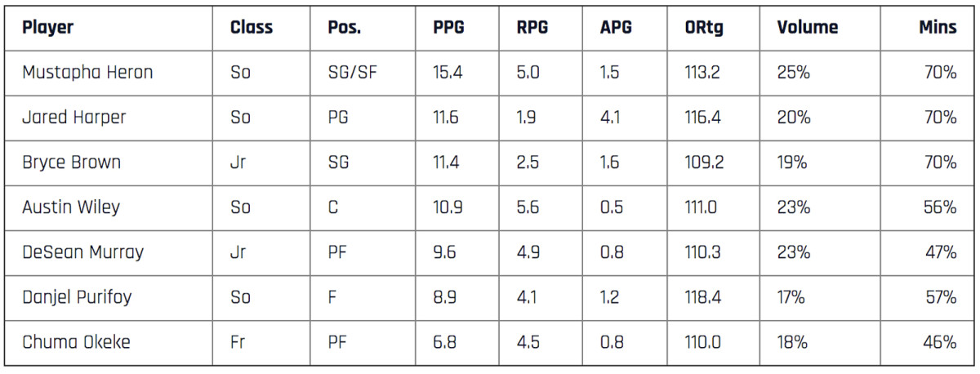Image resolution: width=980 pixels, height=374 pixels.
Task: Click the Player column header
Action: pos(47,27)
